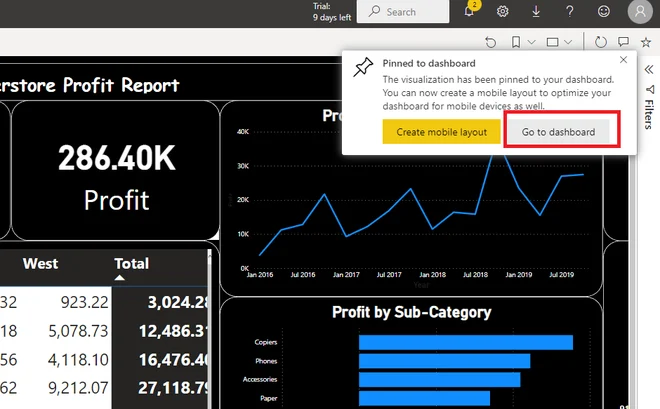
Task: Sort by the Total column header
Action: 131,264
